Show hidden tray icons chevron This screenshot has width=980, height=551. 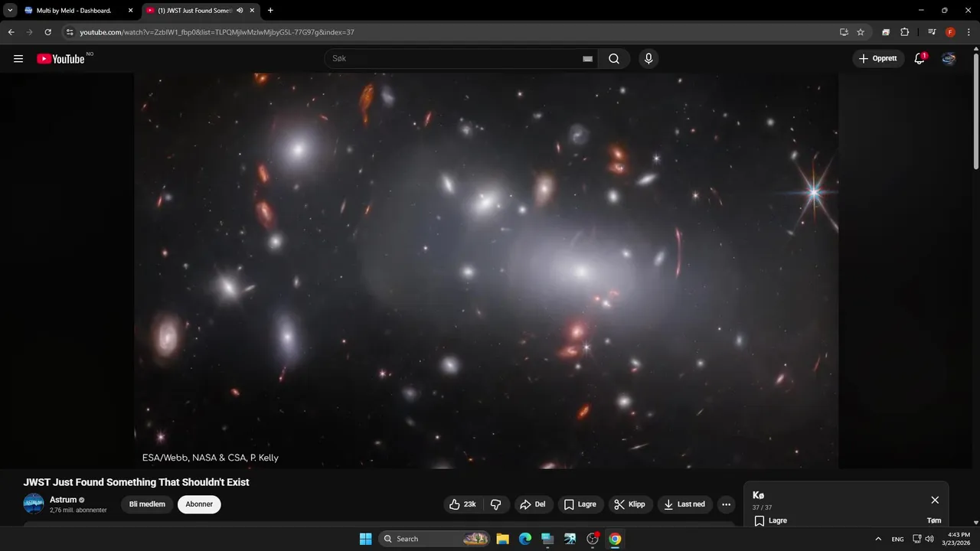[x=878, y=539]
